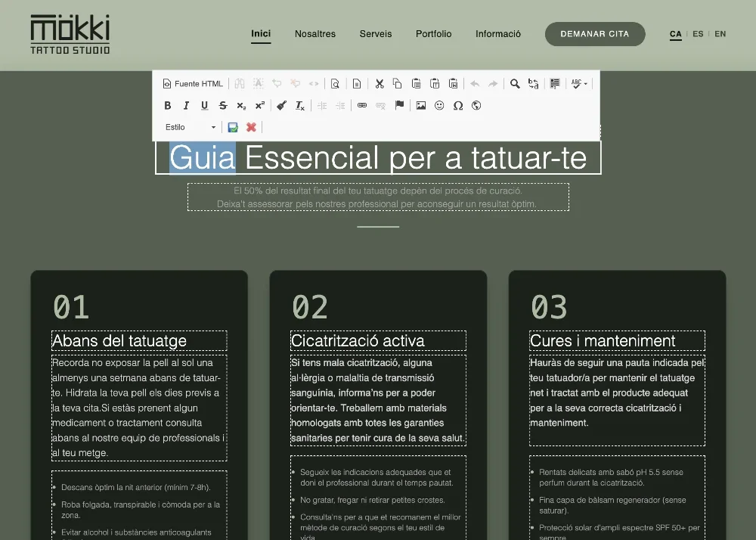Click into 'Essencial per a tatuar-te' heading text
Image resolution: width=756 pixels, height=540 pixels.
416,157
